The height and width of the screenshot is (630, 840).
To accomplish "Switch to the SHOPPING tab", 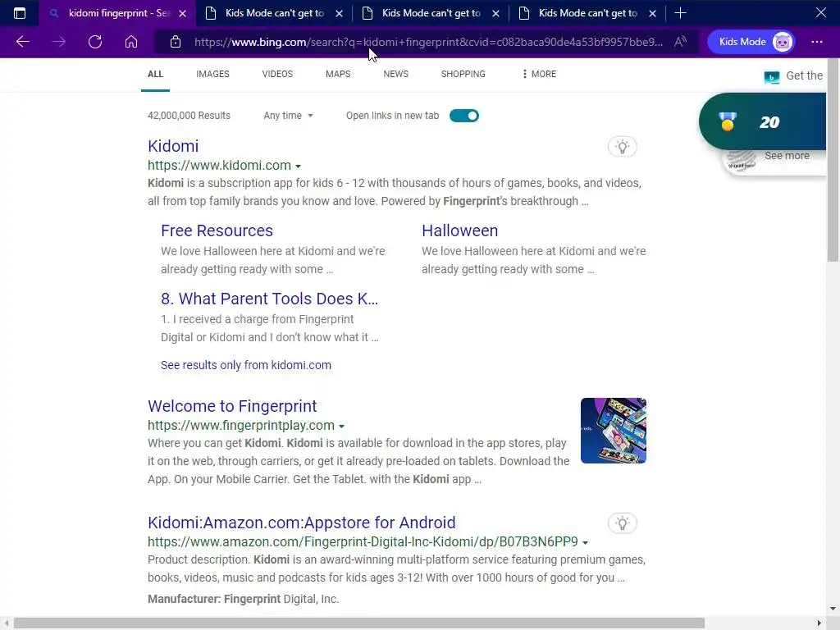I will click(463, 74).
